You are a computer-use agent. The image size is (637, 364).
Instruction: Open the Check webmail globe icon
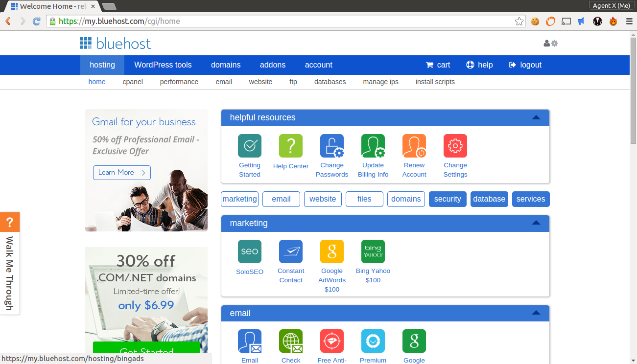click(x=291, y=341)
